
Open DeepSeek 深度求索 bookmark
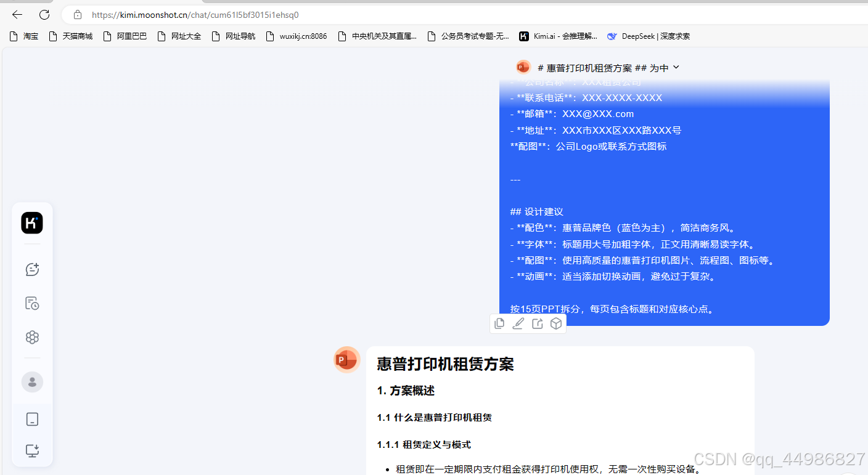(649, 36)
